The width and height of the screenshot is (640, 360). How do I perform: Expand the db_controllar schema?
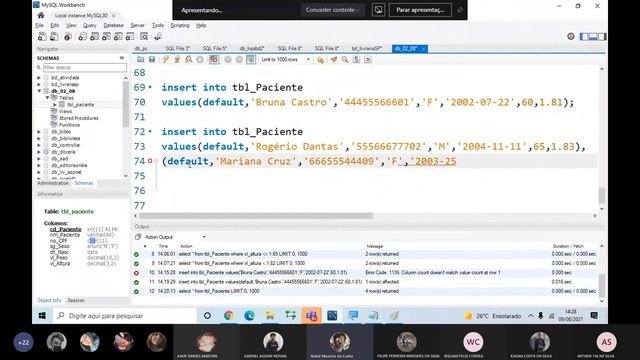39,145
